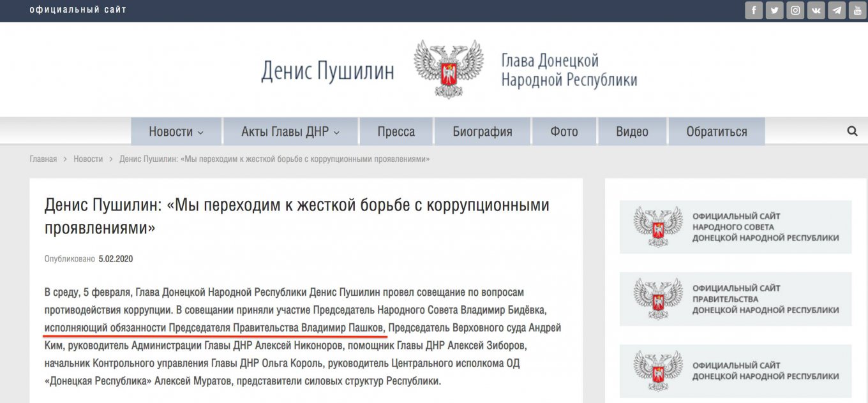The image size is (868, 403).
Task: Open the Правительства official site banner
Action: point(735,299)
